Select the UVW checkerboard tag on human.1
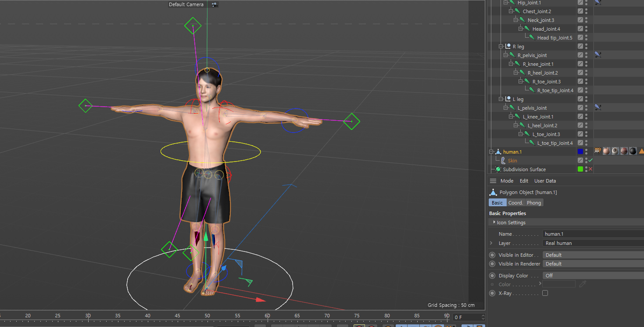 click(x=597, y=151)
